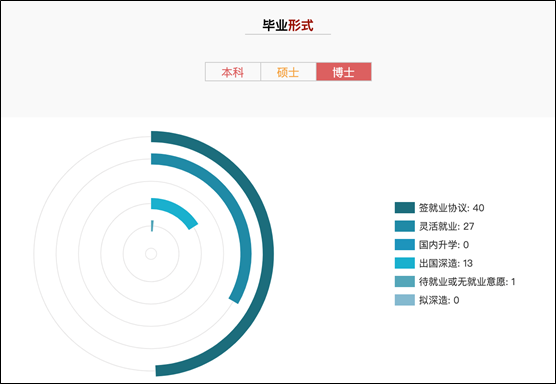The height and width of the screenshot is (384, 556).
Task: Toggle the 拟深造 legend color swatch
Action: [x=405, y=300]
